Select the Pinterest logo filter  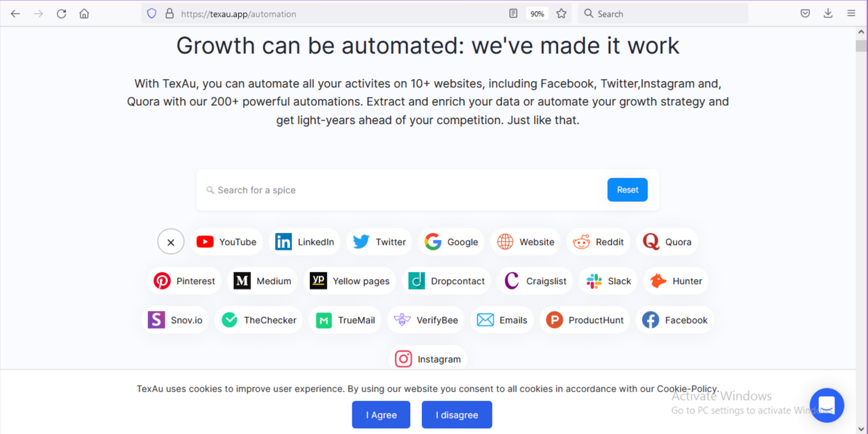point(162,281)
